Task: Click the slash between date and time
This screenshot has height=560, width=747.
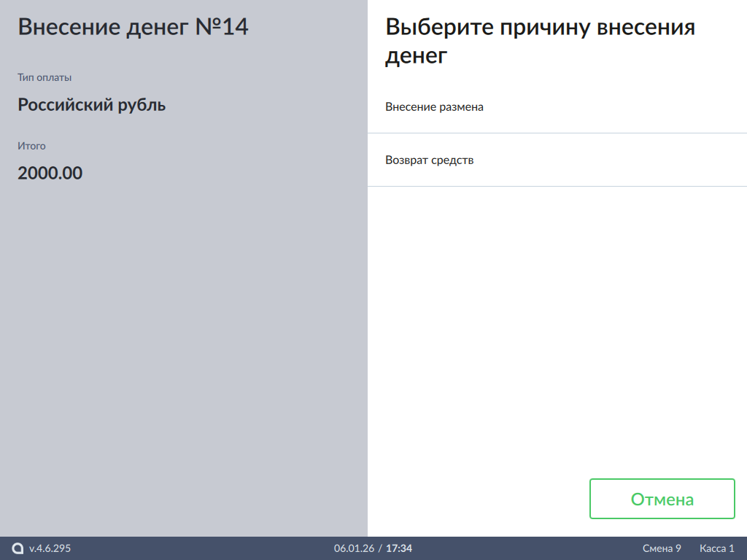Action: click(380, 548)
